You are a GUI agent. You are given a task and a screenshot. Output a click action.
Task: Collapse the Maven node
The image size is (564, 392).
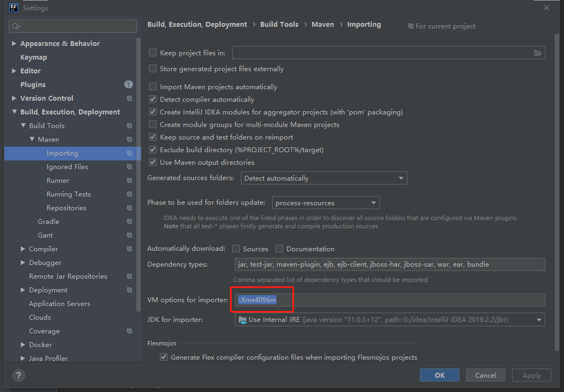click(x=32, y=139)
